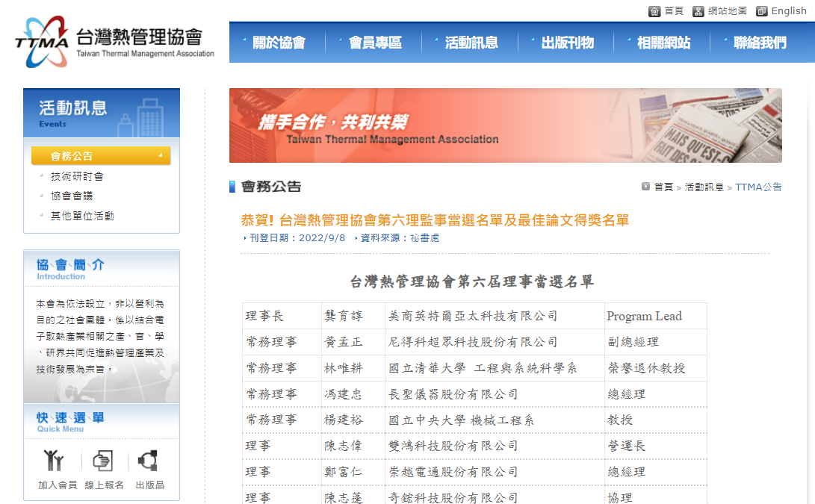This screenshot has height=504, width=815.
Task: Click the name 陳志偉
Action: pyautogui.click(x=344, y=446)
